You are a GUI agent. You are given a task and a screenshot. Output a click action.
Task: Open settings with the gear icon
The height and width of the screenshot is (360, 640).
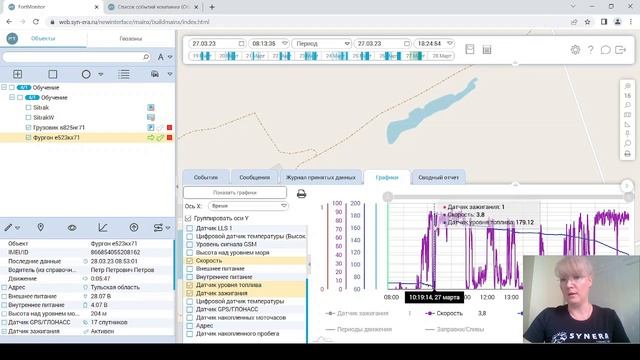(x=575, y=50)
